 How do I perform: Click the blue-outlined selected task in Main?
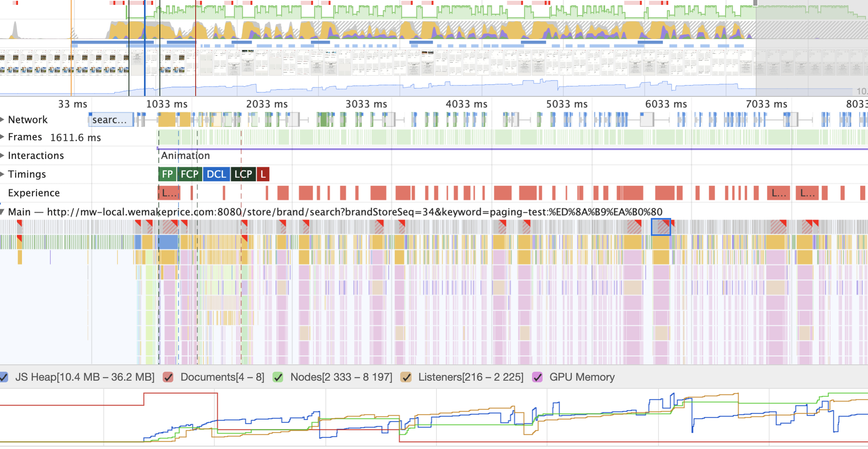point(661,227)
